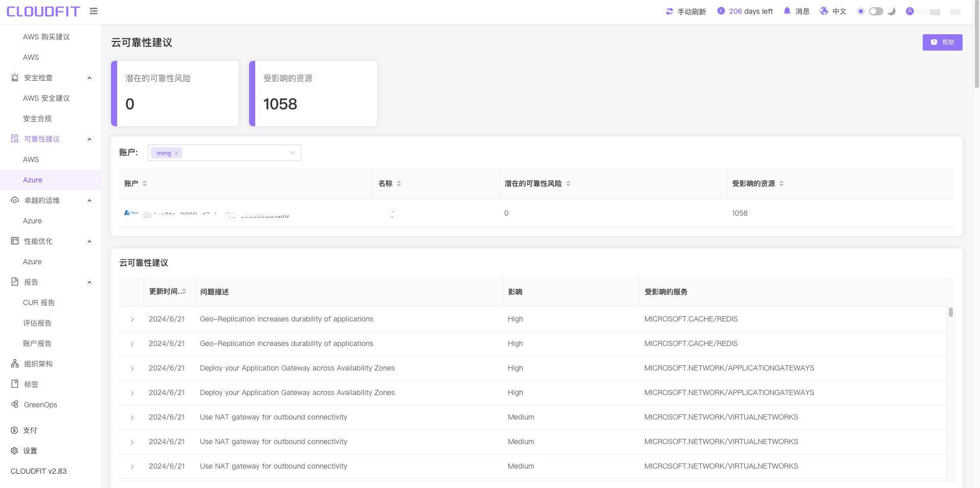Image resolution: width=980 pixels, height=488 pixels.
Task: Click the 报告 file icon
Action: coord(15,282)
